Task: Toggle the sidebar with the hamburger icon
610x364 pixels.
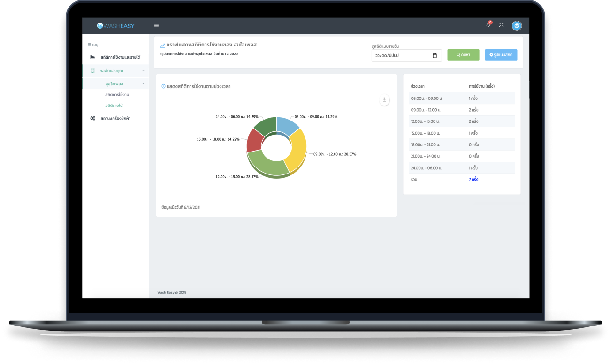Action: tap(156, 26)
